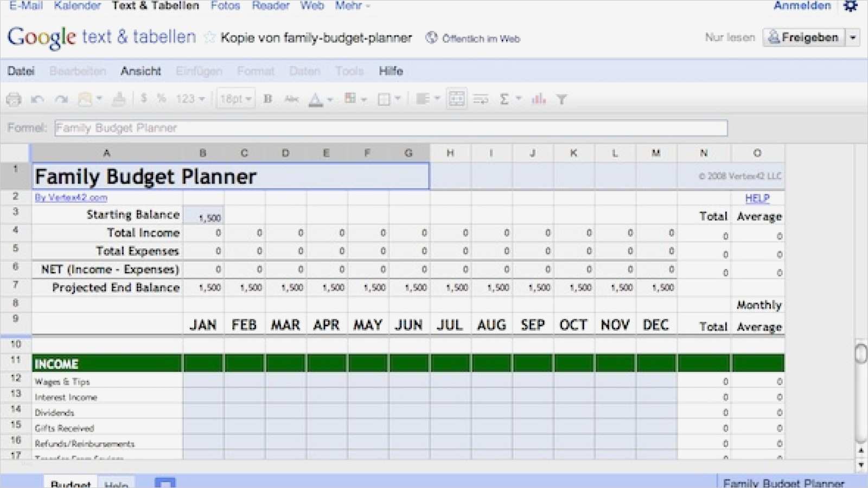This screenshot has height=488, width=868.
Task: Select row 11 header
Action: (x=16, y=362)
